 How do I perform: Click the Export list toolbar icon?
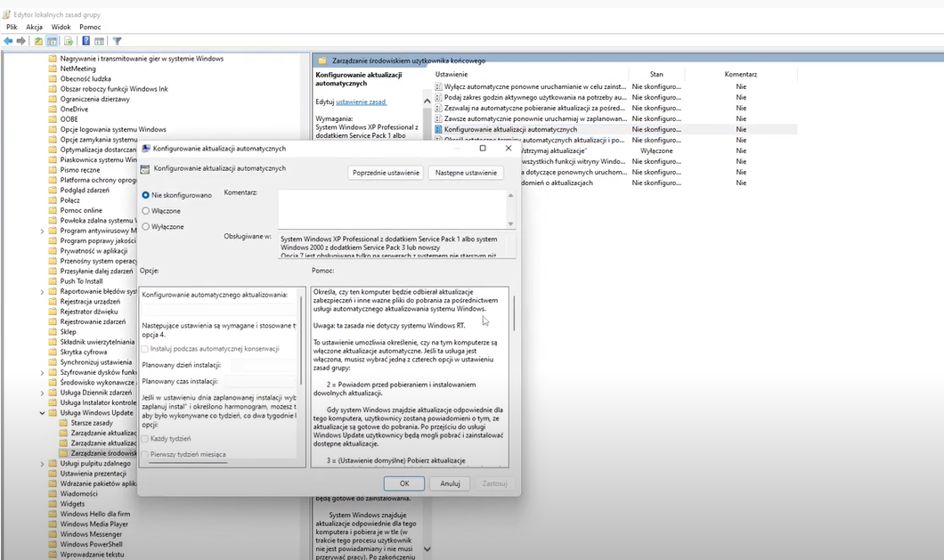pyautogui.click(x=69, y=41)
